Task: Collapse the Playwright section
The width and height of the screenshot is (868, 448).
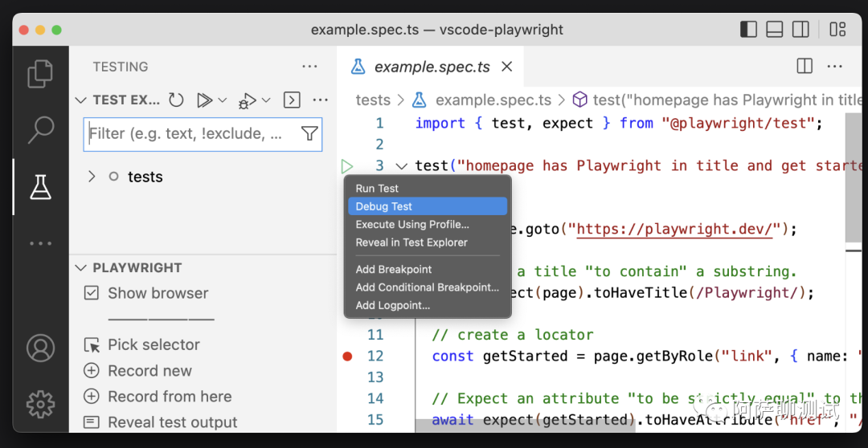Action: coord(81,267)
